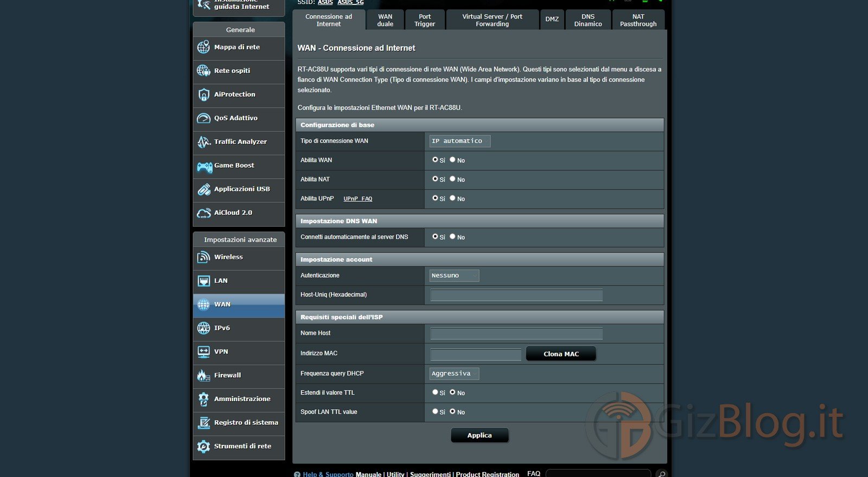Image resolution: width=868 pixels, height=477 pixels.
Task: Switch to WAN duale tab
Action: point(385,20)
